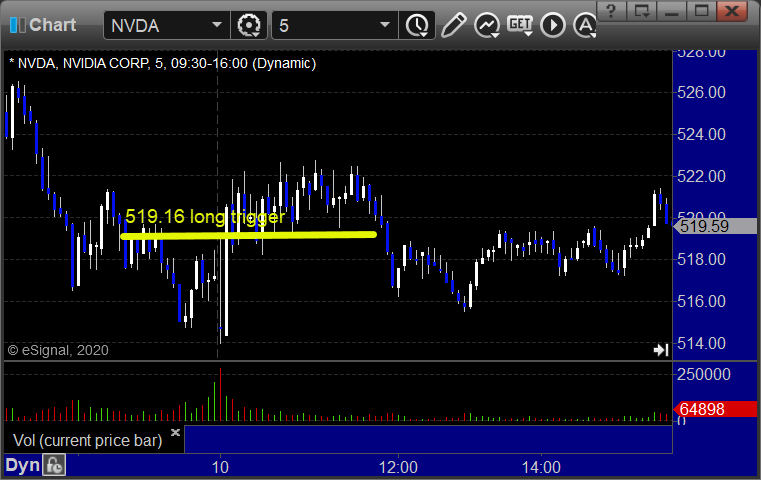Click the 514.00 price axis label
Screen dimensions: 761x480
click(x=701, y=344)
